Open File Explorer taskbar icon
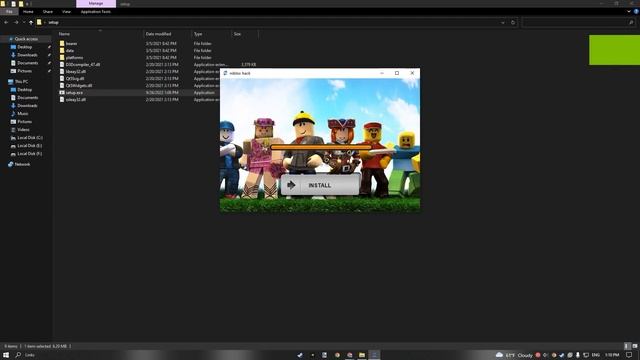640x360 pixels. pos(362,355)
